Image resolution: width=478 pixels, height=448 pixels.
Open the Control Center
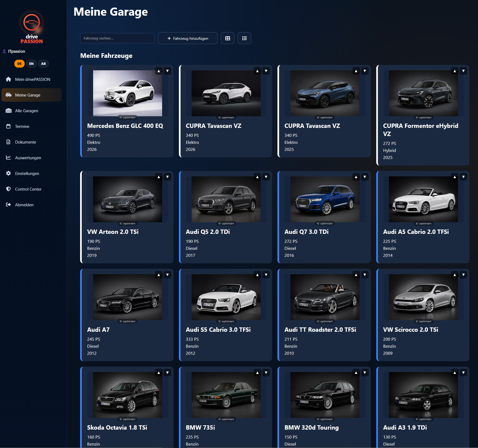32,189
